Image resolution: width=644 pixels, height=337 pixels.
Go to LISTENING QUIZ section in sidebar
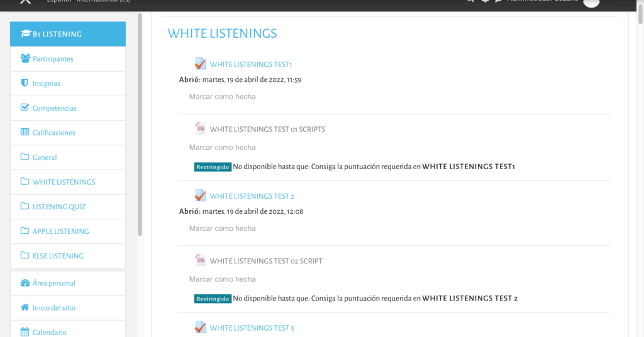click(58, 206)
